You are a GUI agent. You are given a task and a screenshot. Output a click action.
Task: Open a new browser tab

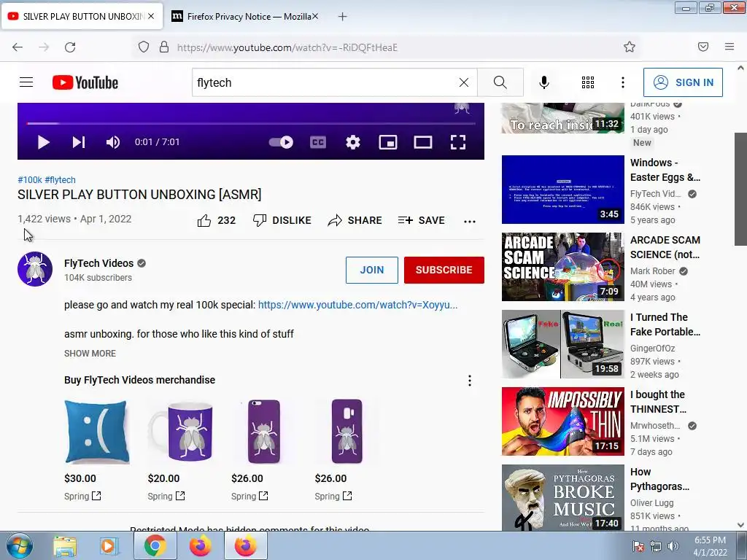[342, 17]
